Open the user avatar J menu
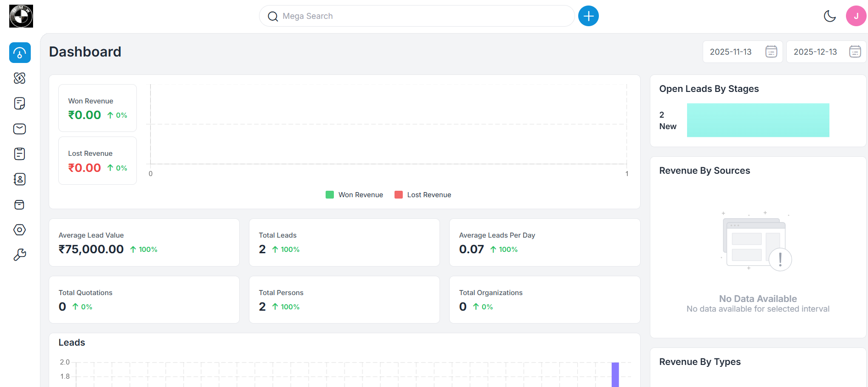 pos(856,16)
